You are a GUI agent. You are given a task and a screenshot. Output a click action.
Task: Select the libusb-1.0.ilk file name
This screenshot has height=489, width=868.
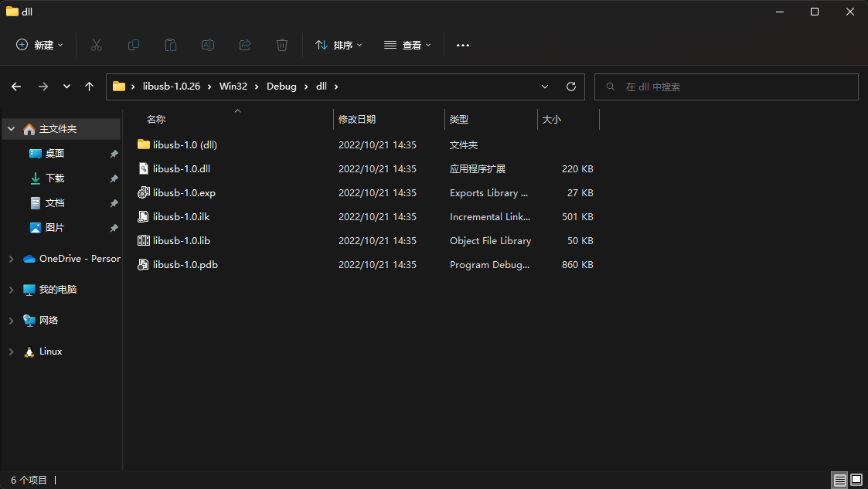(x=182, y=216)
